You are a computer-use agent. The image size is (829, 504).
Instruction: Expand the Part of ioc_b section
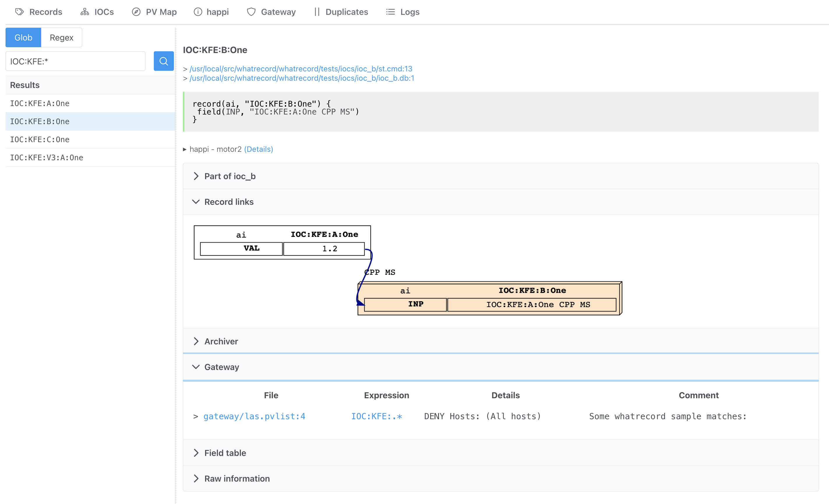[x=197, y=176]
